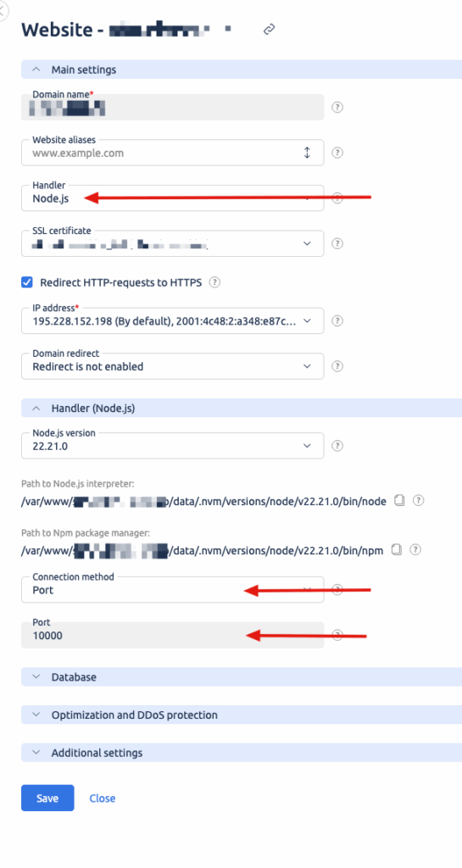Open help icon beside SSL certificate dropdown

(337, 243)
